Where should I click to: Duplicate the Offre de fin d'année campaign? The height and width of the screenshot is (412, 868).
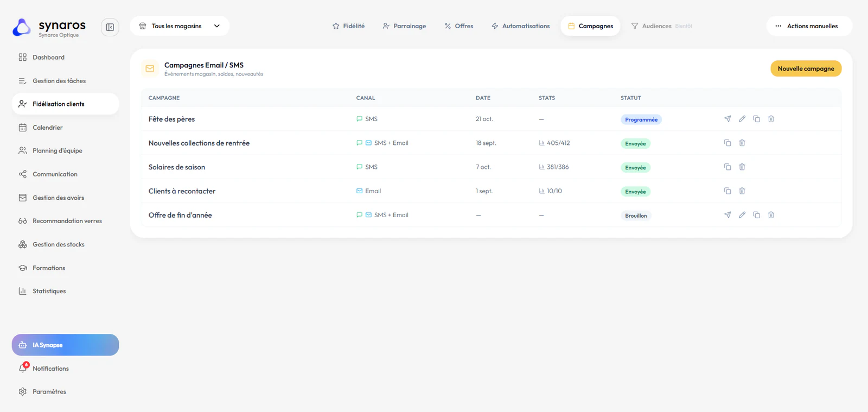[757, 215]
